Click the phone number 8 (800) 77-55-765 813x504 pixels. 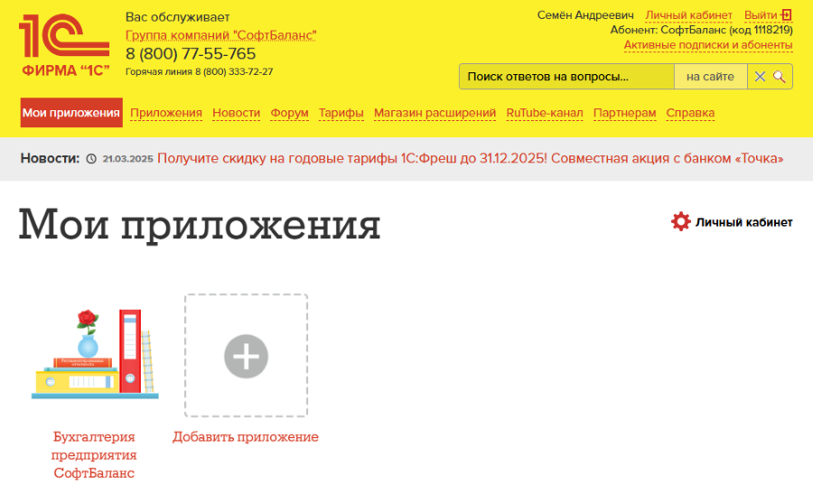191,53
